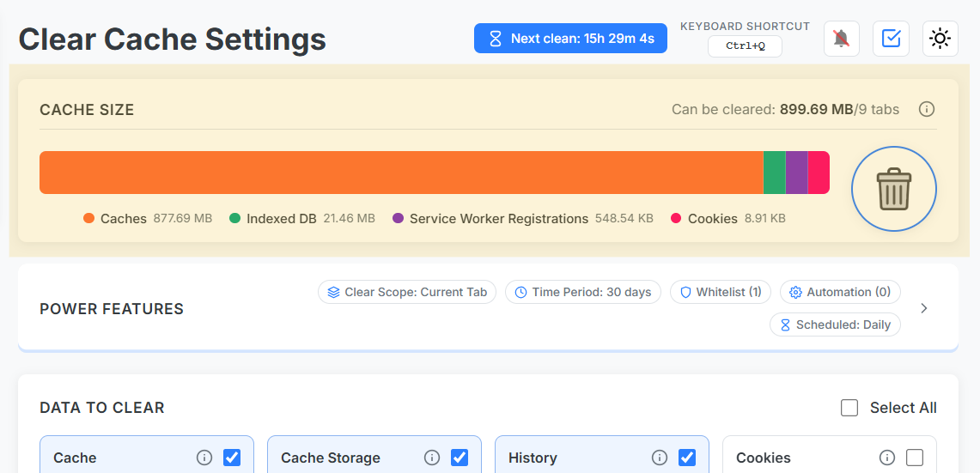This screenshot has width=980, height=473.
Task: Click the CACHE SIZE heading
Action: (87, 110)
